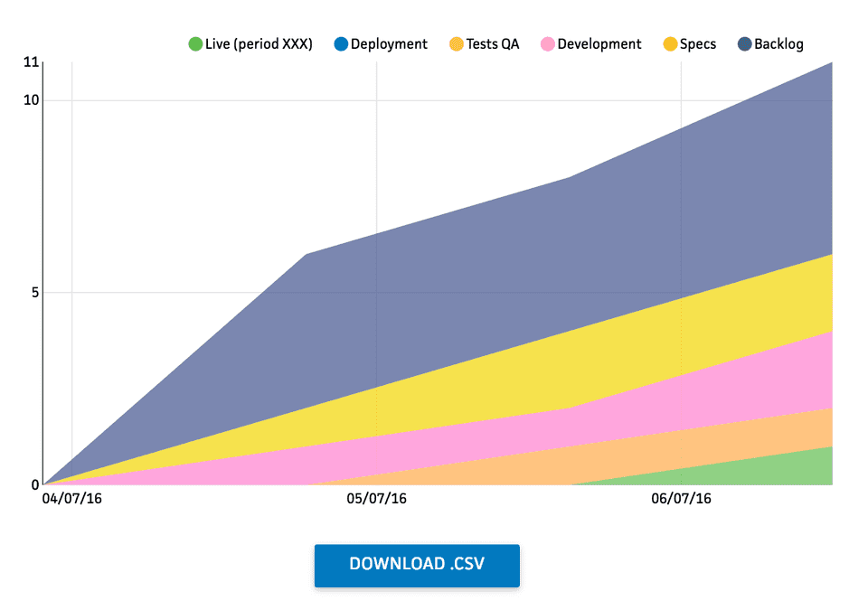Image resolution: width=868 pixels, height=610 pixels.
Task: Toggle the blue Deployment legend dot
Action: click(x=341, y=43)
